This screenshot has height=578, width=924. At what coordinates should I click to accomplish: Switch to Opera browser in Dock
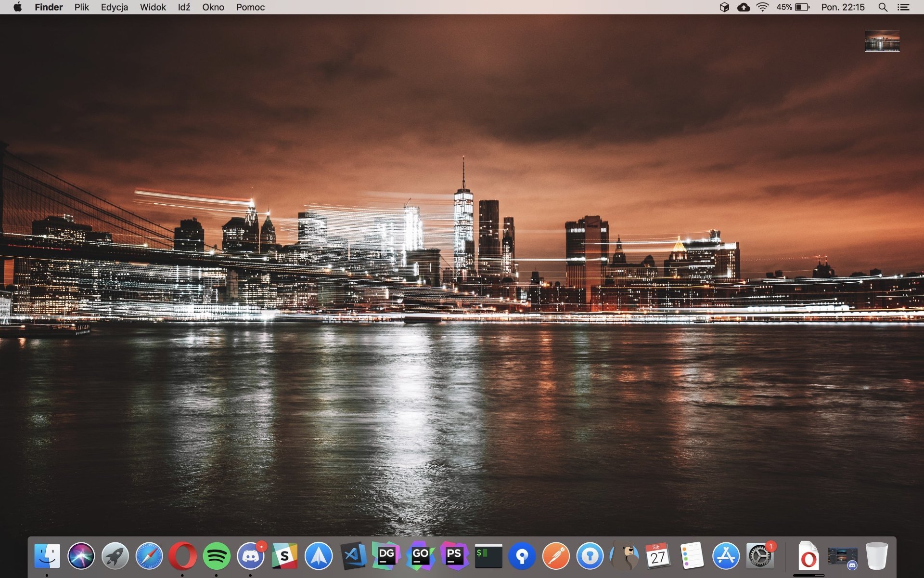[x=182, y=556]
